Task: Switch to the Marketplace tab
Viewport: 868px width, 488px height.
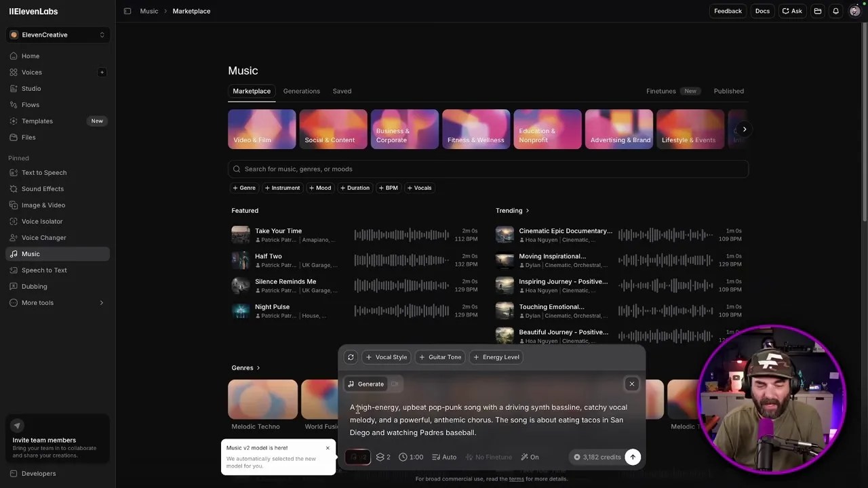Action: click(x=252, y=91)
